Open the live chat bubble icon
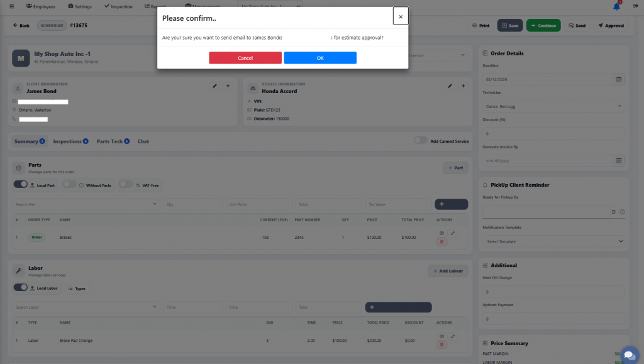This screenshot has width=644, height=364. [629, 355]
